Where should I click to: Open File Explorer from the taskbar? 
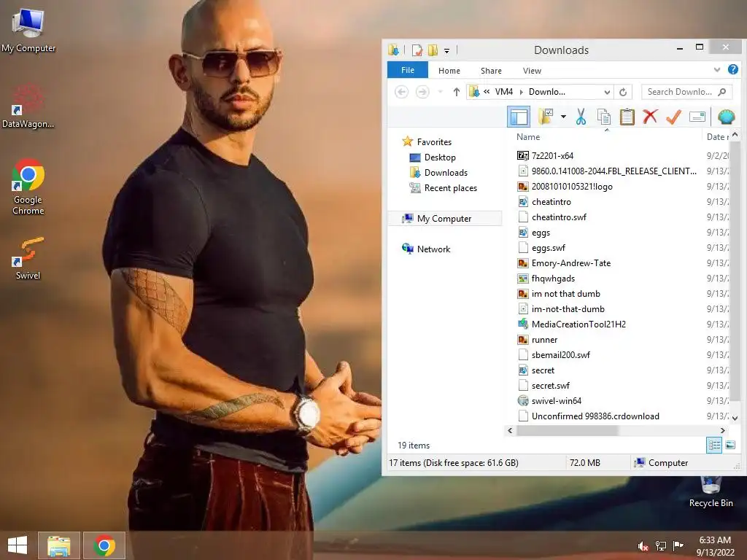(x=58, y=545)
